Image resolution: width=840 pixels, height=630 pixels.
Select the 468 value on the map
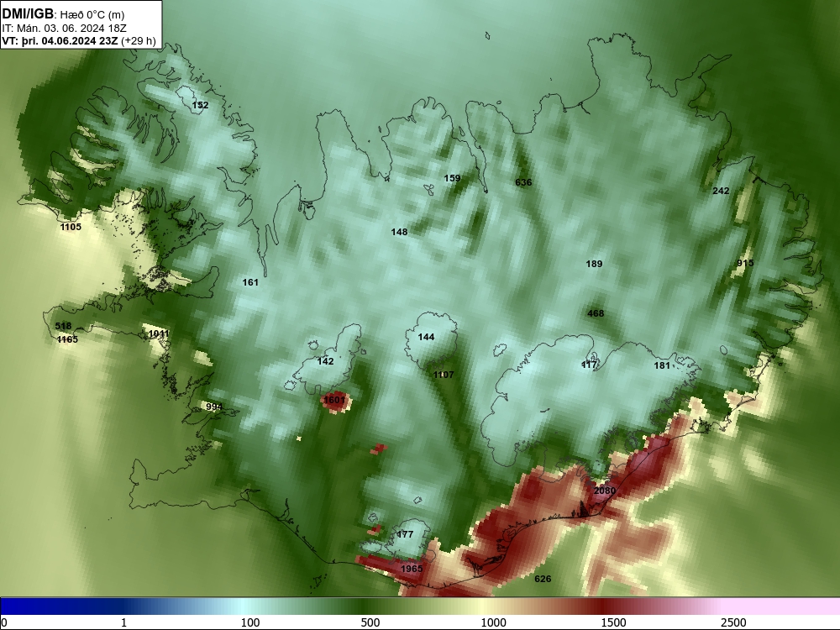(596, 314)
